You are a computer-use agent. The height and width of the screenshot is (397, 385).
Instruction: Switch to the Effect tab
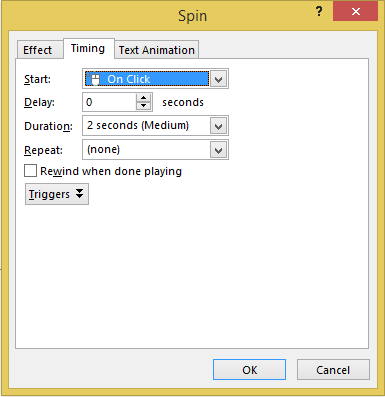[x=37, y=50]
